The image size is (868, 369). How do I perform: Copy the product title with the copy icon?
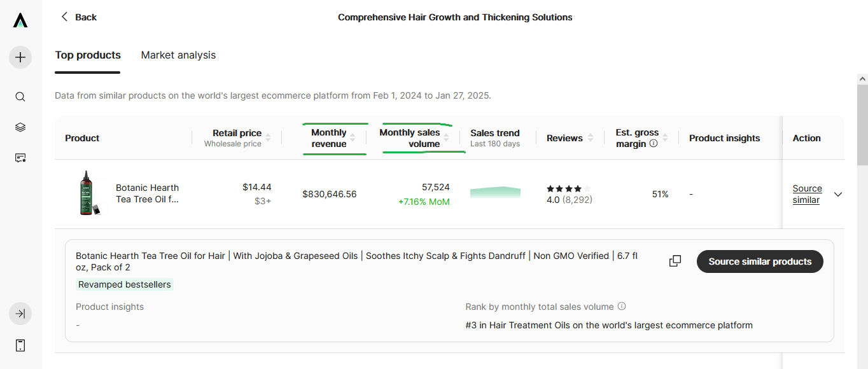[x=675, y=261]
